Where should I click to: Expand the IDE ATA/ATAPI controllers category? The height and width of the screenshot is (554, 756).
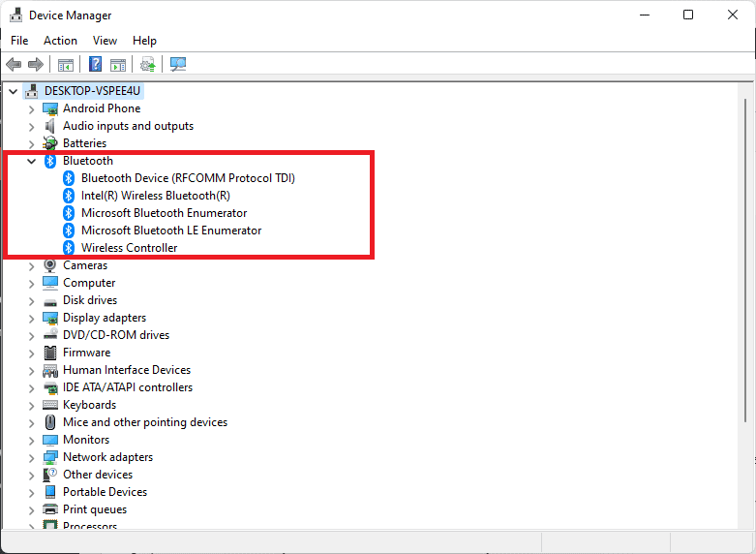pyautogui.click(x=31, y=388)
